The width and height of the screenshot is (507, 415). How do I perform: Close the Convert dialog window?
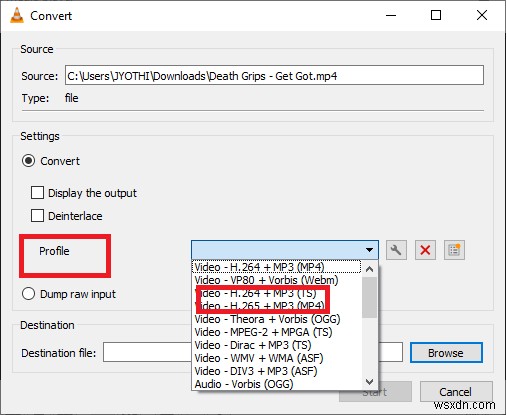[x=482, y=15]
